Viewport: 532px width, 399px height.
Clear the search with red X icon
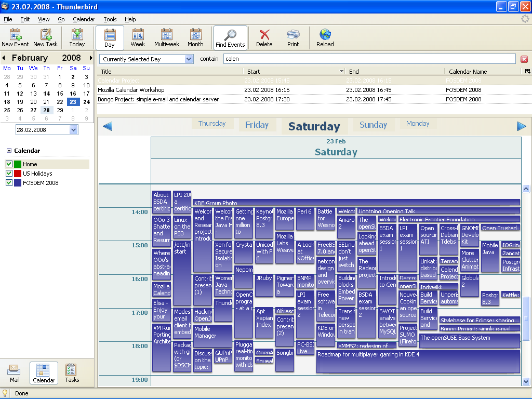524,59
